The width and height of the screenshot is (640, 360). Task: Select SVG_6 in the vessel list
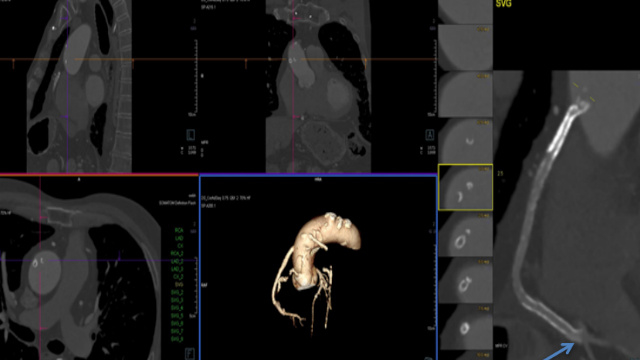tap(177, 324)
